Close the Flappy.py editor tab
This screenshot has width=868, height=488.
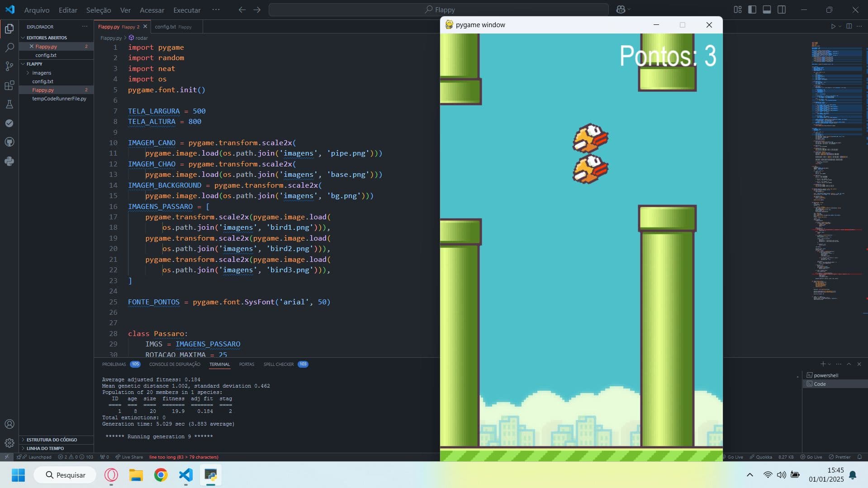[145, 27]
